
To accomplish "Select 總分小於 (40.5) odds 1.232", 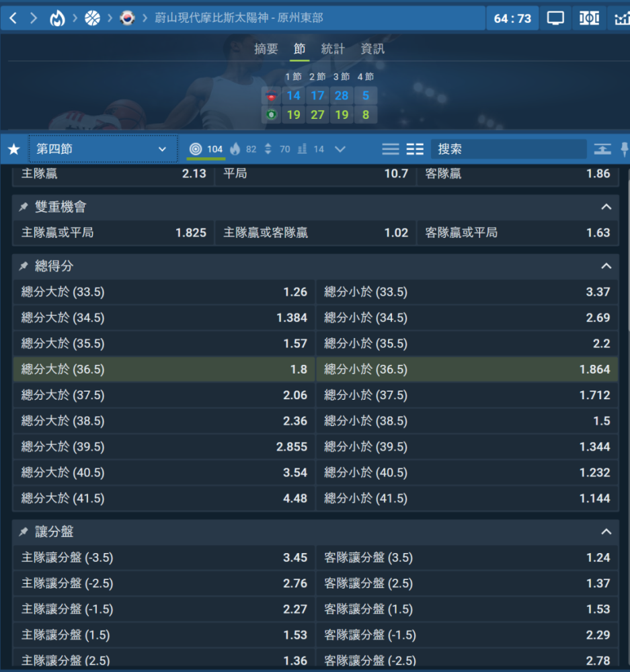I will coord(467,472).
